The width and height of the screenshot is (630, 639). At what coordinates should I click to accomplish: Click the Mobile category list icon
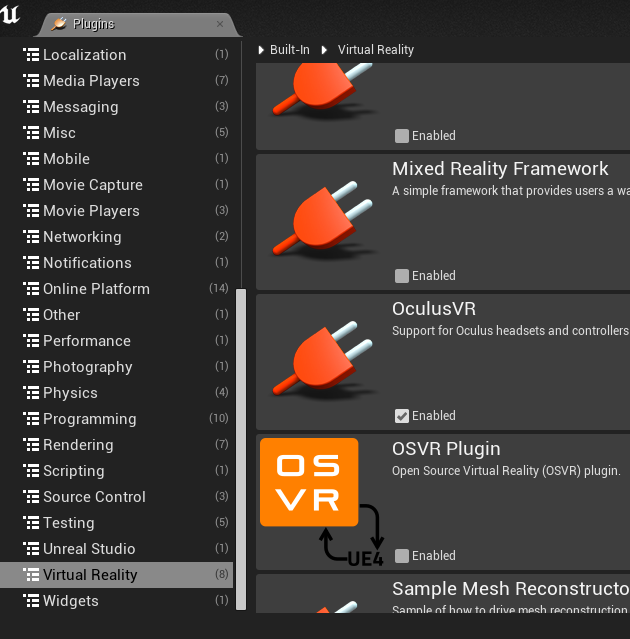click(x=31, y=159)
